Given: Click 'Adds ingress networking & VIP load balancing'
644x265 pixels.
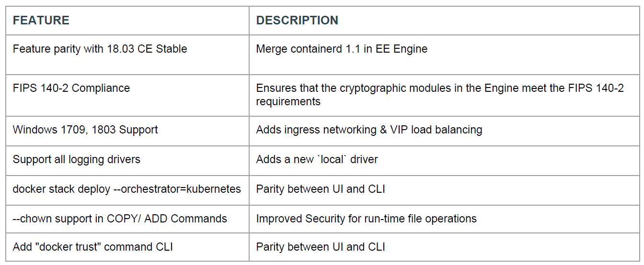Looking at the screenshot, I should coord(369,130).
